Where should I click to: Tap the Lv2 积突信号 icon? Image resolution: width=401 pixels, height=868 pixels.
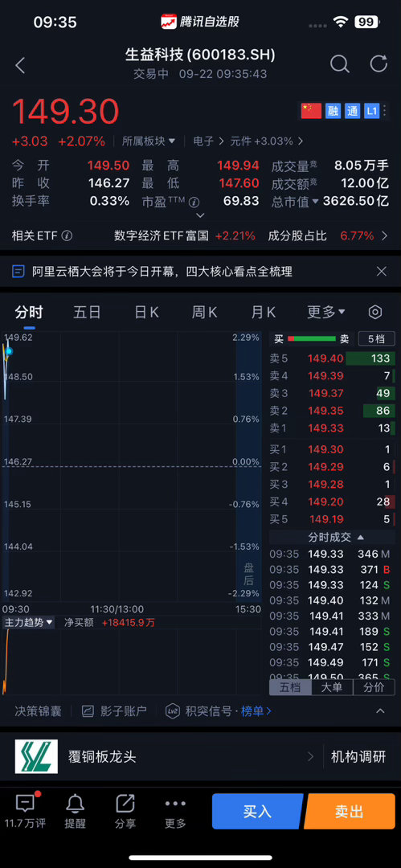173,710
